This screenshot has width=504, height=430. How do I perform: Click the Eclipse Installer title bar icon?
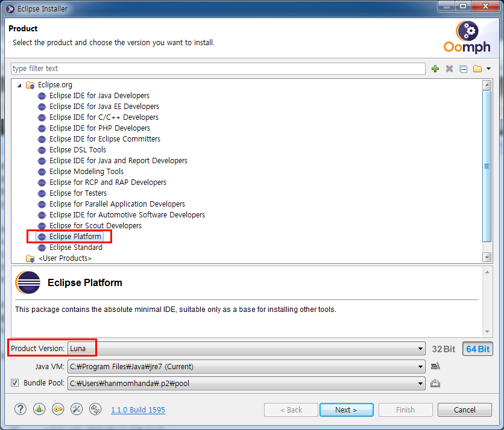(10, 9)
